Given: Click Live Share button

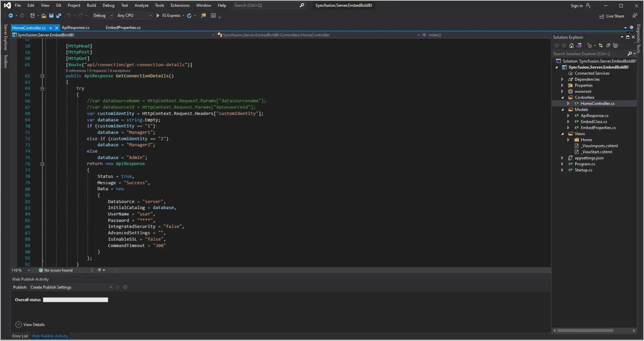Looking at the screenshot, I should tap(612, 16).
